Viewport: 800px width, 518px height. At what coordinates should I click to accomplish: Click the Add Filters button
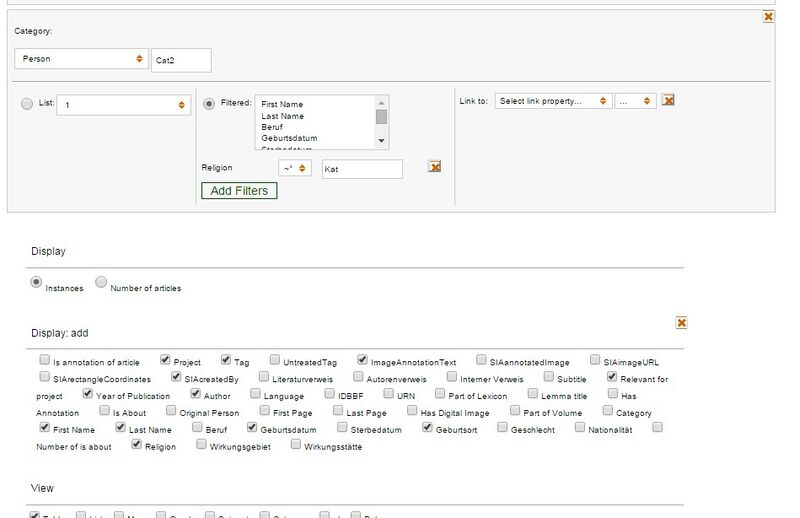tap(239, 190)
